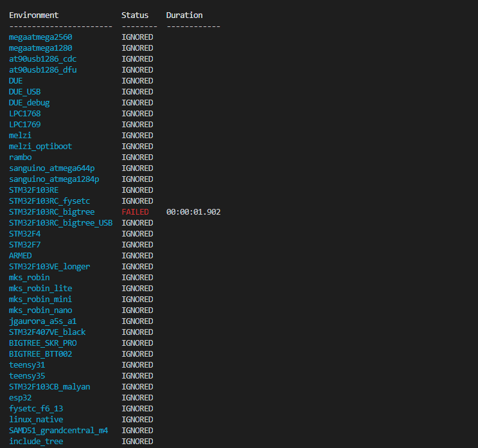The height and width of the screenshot is (448, 478).
Task: Click the Status column header
Action: (135, 15)
